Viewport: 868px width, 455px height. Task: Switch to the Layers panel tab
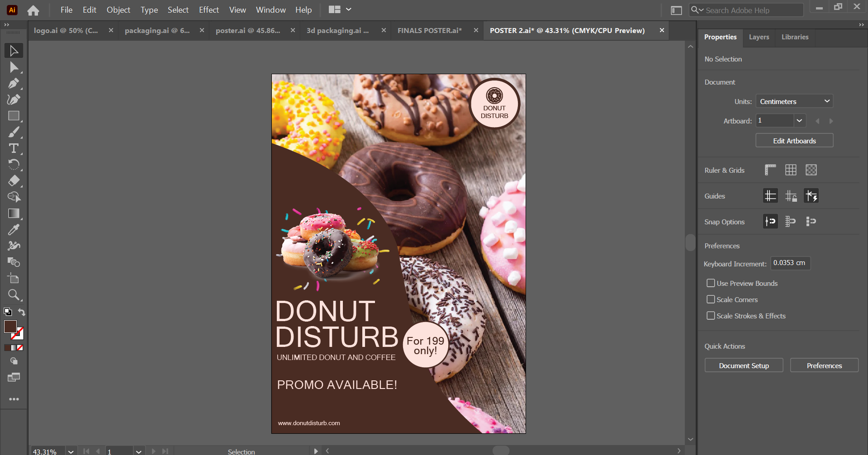(759, 37)
